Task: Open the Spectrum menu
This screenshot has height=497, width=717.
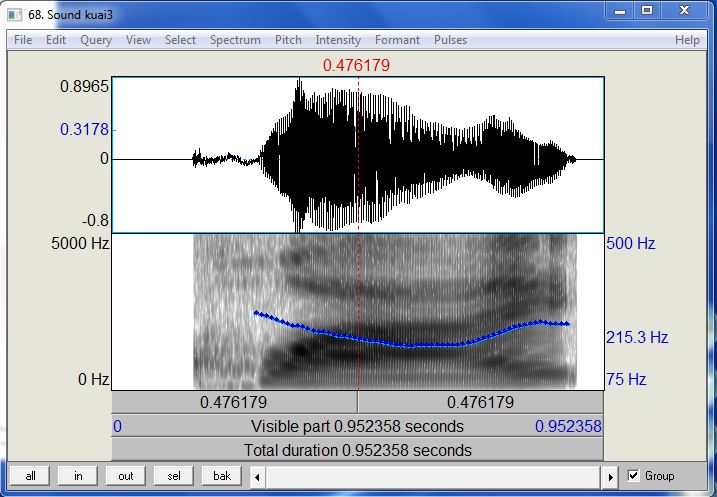Action: pos(235,40)
